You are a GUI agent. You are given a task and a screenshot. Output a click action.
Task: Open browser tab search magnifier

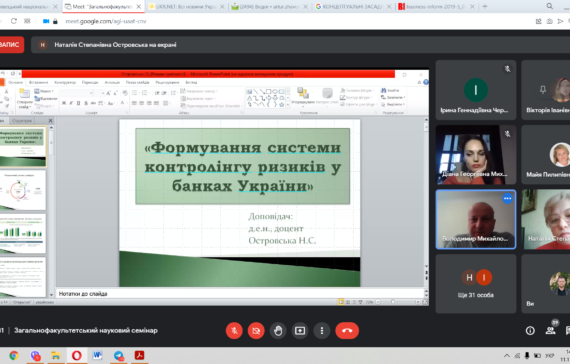pos(550,6)
